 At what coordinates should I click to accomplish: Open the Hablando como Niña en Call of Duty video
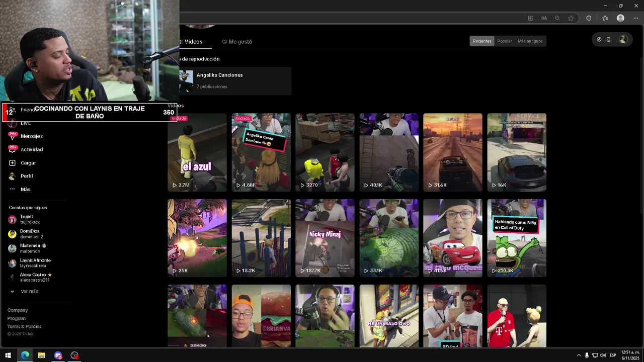(517, 238)
